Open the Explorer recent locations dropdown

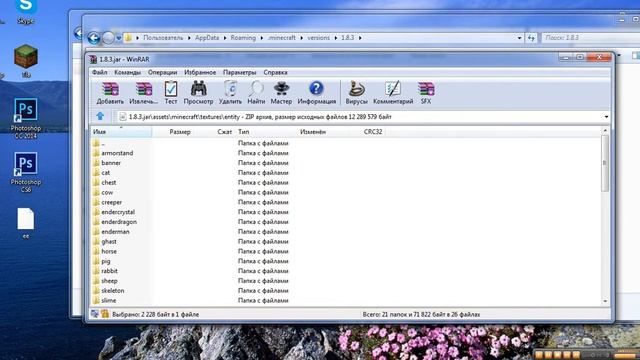[x=119, y=38]
